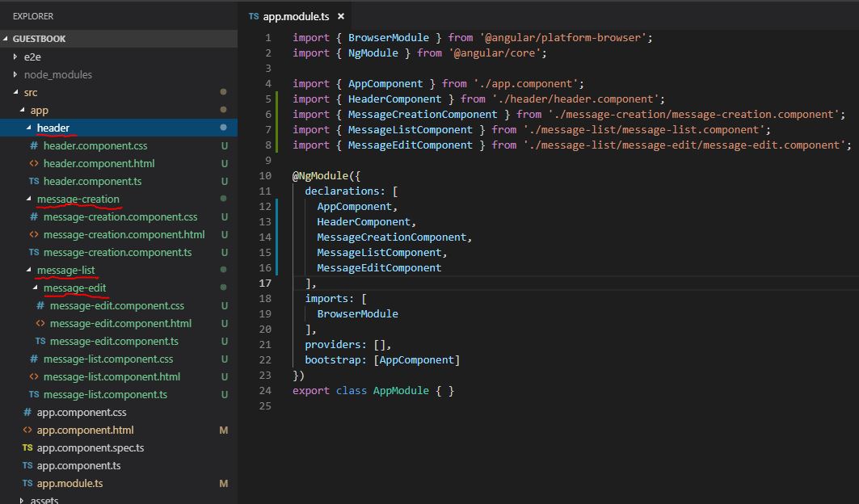The image size is (859, 504).
Task: Click the HTML icon beside header.component.html
Action: click(34, 164)
